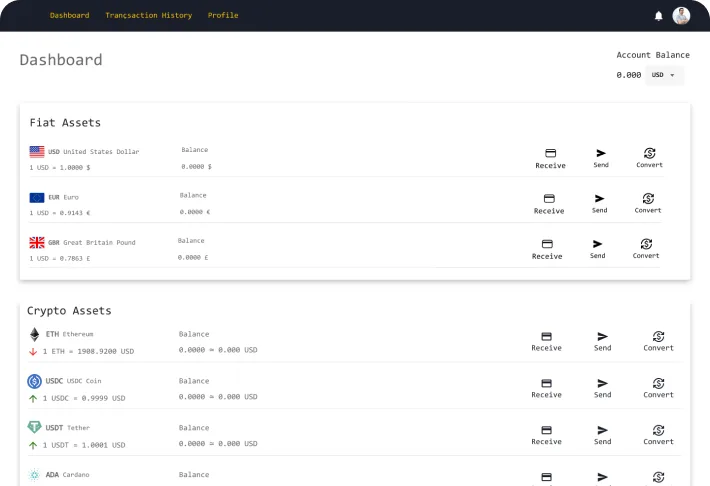Click Receive icon in the ADA Cardano row
Screen dimensions: 710x486
coord(547,477)
